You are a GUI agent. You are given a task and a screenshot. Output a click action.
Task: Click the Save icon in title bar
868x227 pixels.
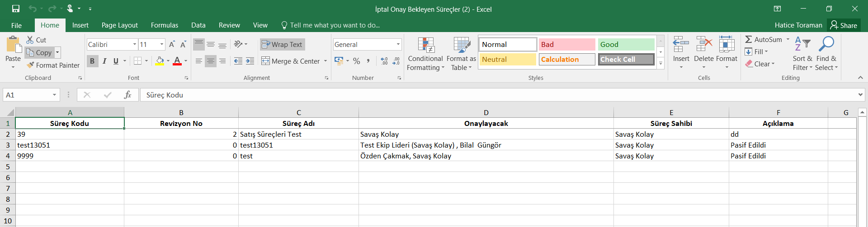tap(16, 9)
